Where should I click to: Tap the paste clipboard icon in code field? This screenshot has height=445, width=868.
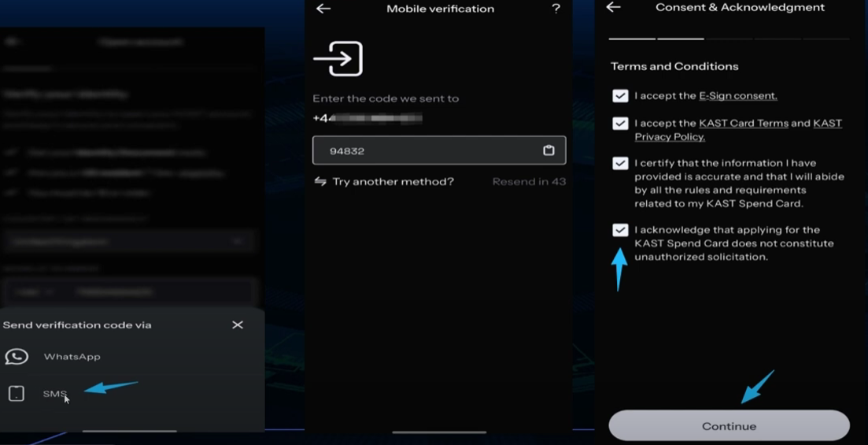click(549, 150)
